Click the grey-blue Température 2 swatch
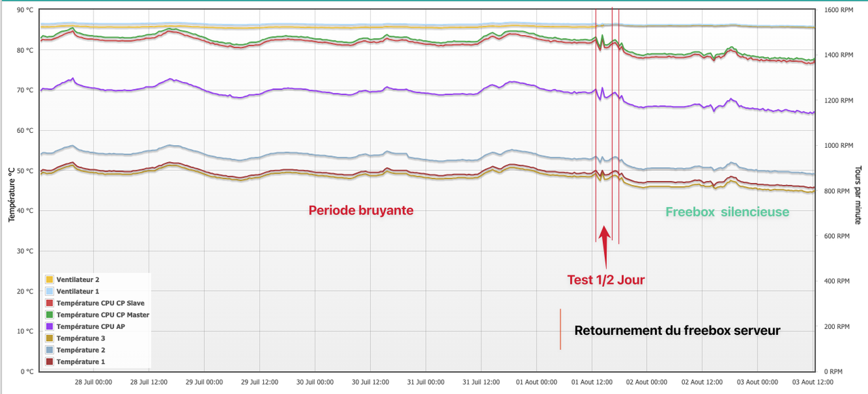 tap(49, 350)
